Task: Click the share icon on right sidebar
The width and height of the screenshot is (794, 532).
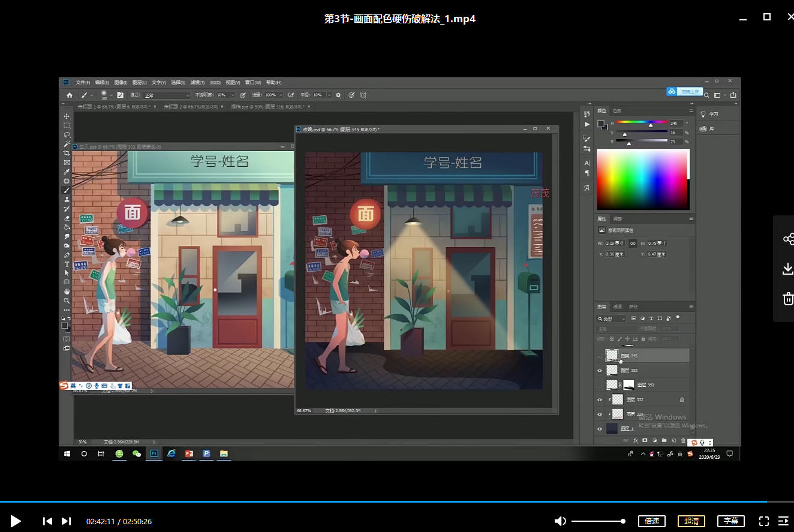Action: click(x=788, y=239)
